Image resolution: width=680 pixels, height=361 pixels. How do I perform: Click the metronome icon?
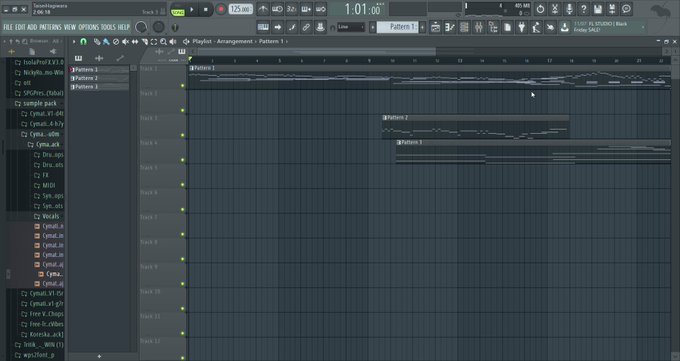263,9
